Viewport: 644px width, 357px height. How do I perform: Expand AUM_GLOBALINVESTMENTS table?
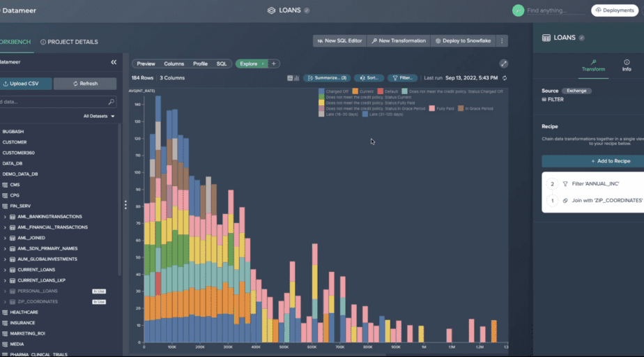click(5, 259)
